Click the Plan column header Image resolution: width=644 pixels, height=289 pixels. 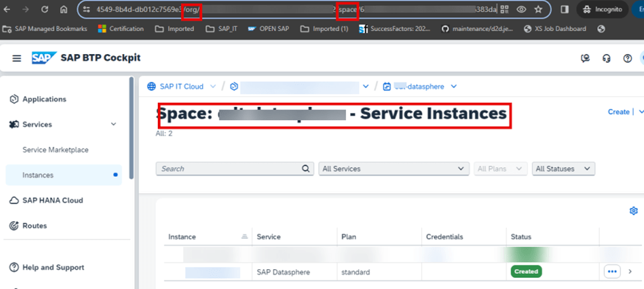click(x=349, y=237)
